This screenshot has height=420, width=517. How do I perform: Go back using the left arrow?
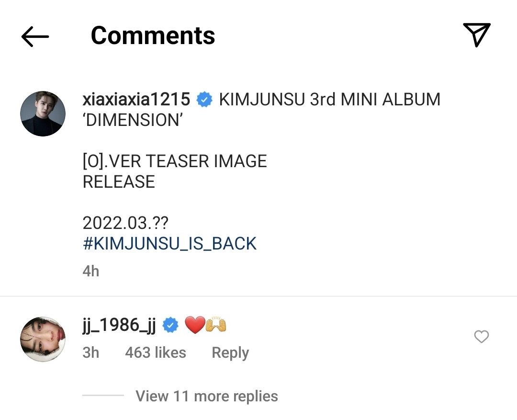pos(35,36)
